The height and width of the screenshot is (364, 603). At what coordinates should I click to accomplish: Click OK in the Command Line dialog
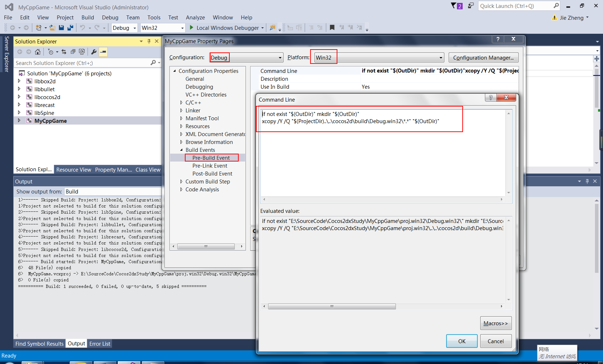pos(462,341)
